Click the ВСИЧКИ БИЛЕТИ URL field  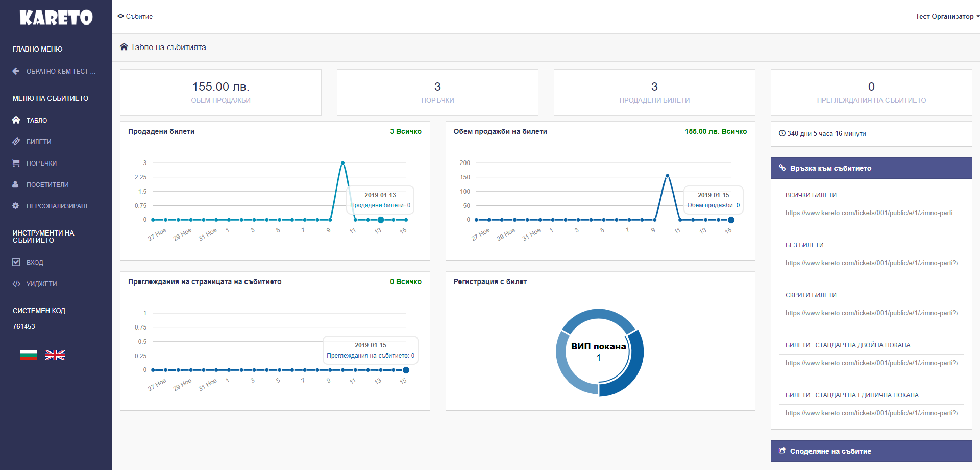pos(871,213)
